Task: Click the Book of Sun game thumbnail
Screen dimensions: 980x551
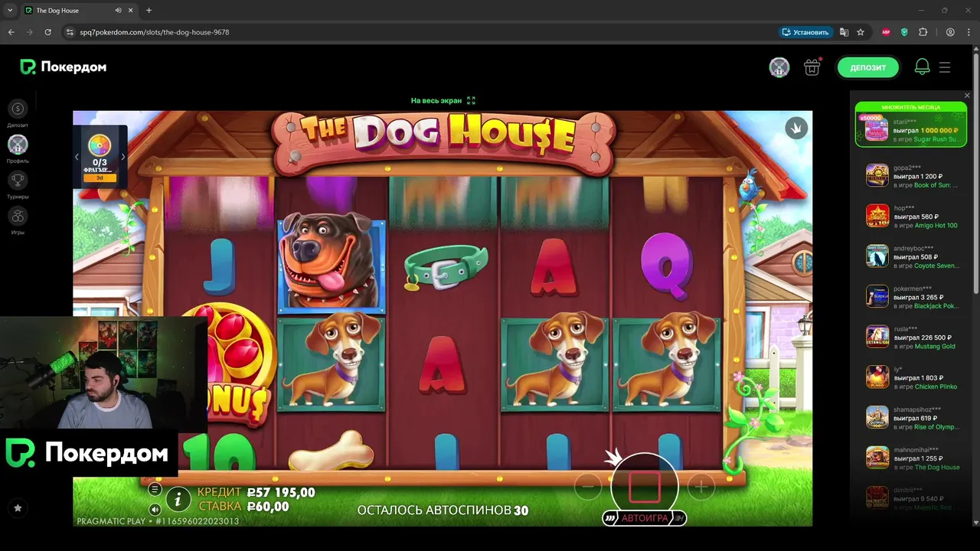Action: (877, 175)
